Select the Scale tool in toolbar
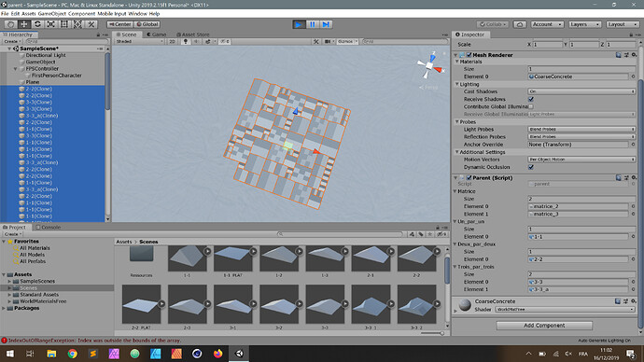 (51, 24)
